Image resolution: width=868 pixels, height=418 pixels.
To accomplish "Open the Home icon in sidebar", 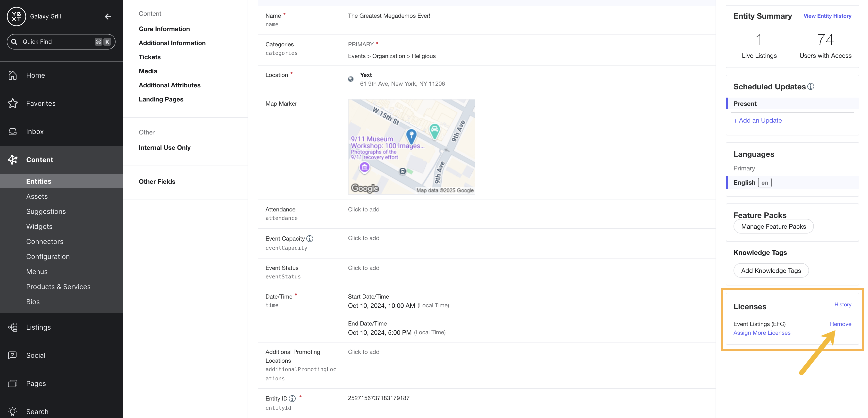I will 12,75.
